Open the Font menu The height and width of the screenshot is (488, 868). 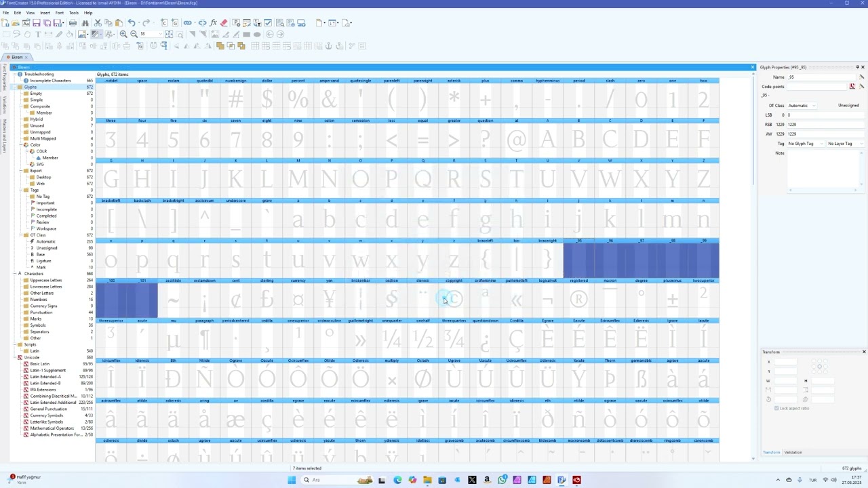tap(60, 13)
